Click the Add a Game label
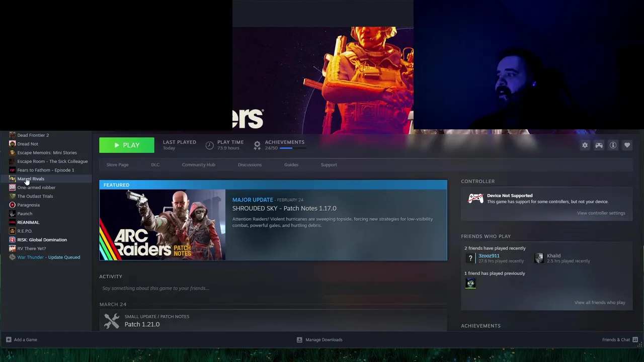This screenshot has height=362, width=644. 26,340
